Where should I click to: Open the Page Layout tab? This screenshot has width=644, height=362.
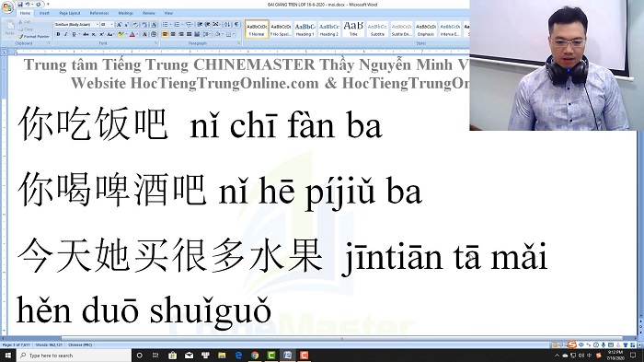pyautogui.click(x=70, y=13)
